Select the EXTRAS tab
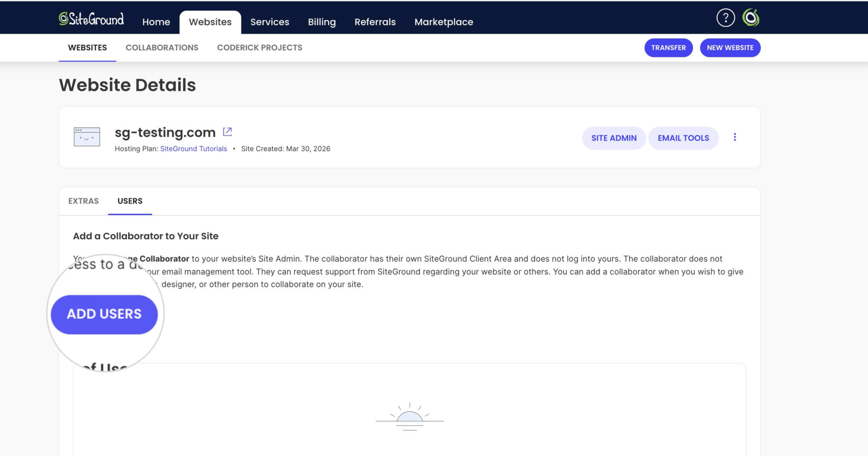The height and width of the screenshot is (456, 868). tap(83, 201)
